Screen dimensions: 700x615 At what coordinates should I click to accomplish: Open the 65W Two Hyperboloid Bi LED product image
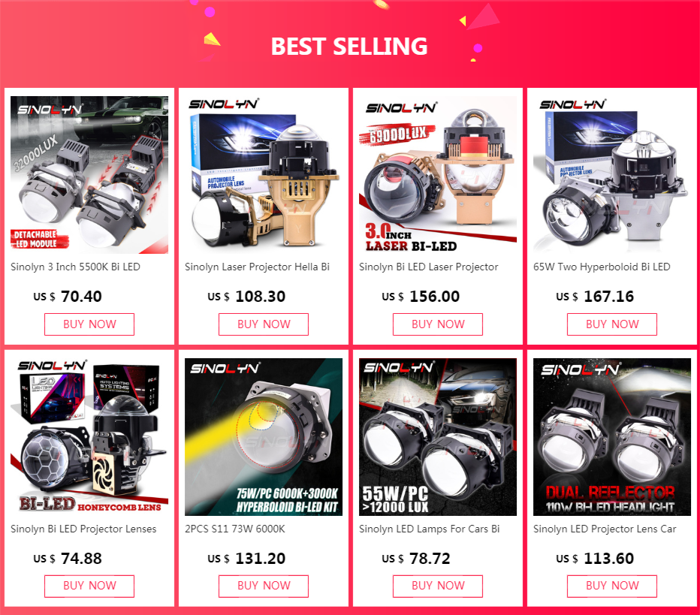612,174
